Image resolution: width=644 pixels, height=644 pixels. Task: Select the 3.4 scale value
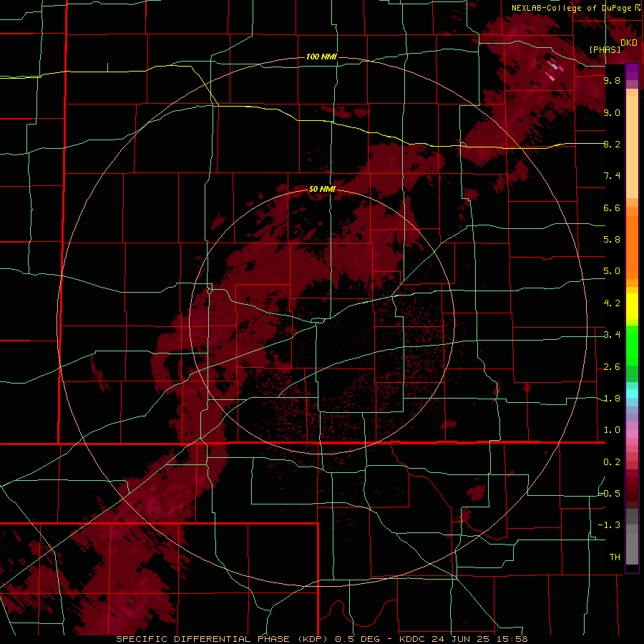pos(612,335)
